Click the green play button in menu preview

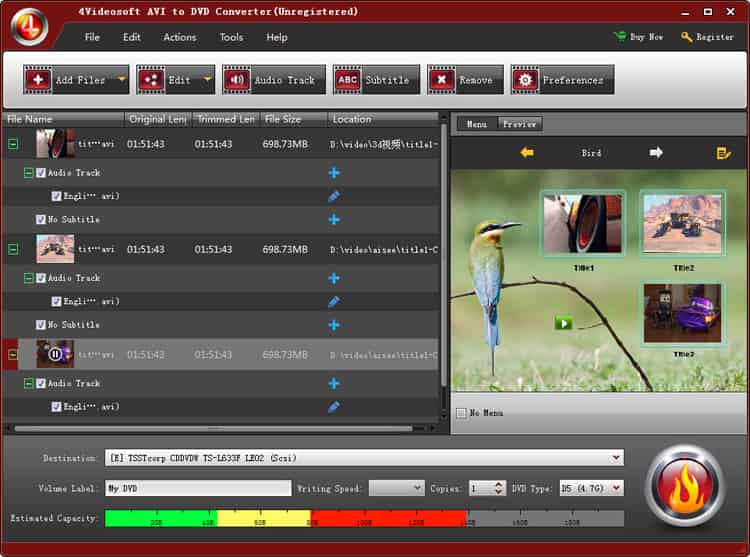point(563,323)
